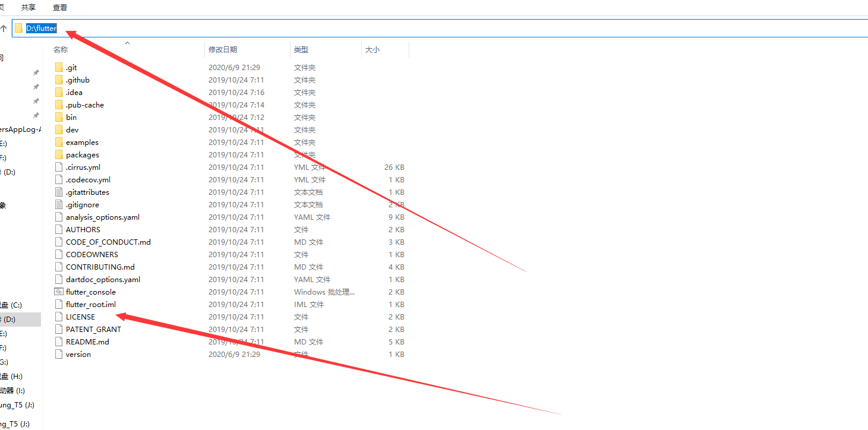
Task: Click the sort chevron above the 名称 column
Action: click(x=127, y=43)
